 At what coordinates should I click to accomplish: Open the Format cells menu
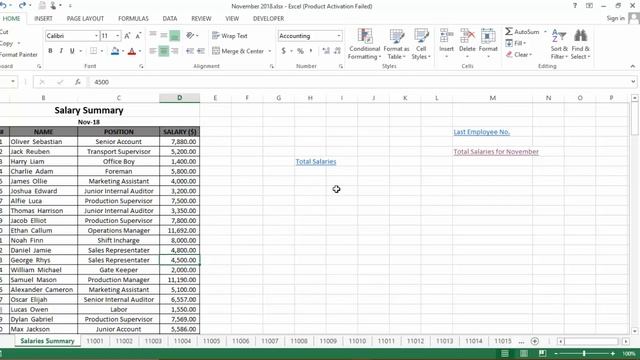pos(488,43)
